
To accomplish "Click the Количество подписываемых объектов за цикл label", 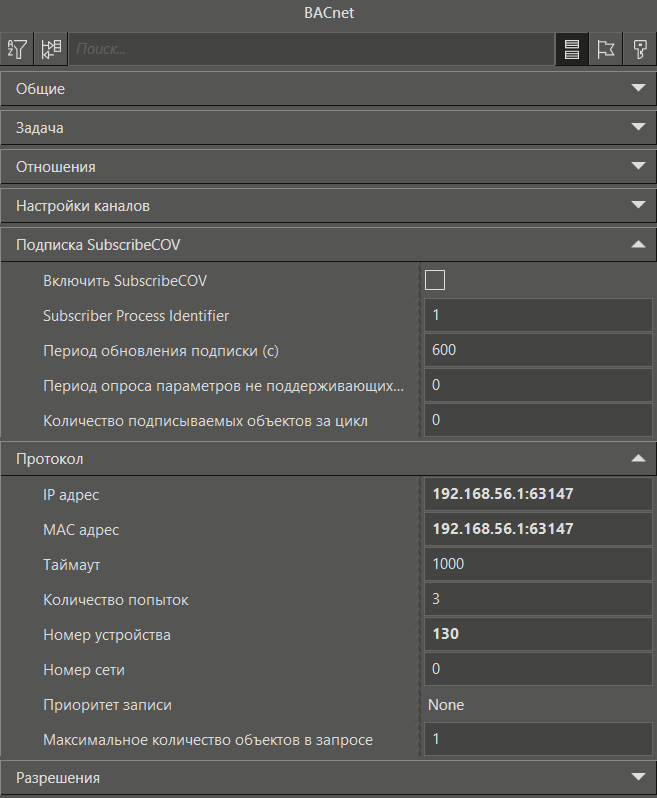I will [205, 421].
